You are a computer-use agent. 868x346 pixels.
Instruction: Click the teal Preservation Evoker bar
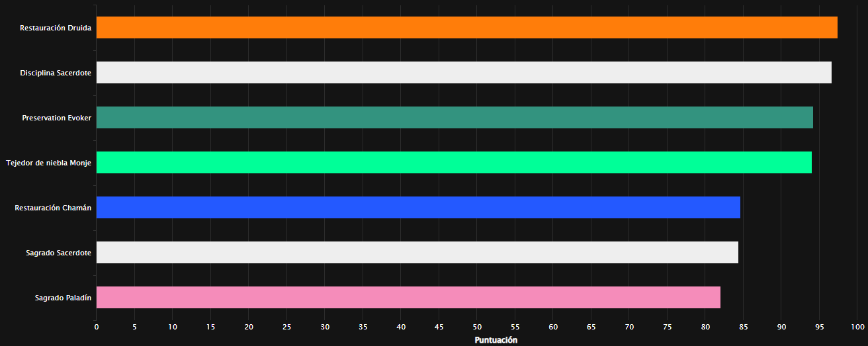coord(454,118)
